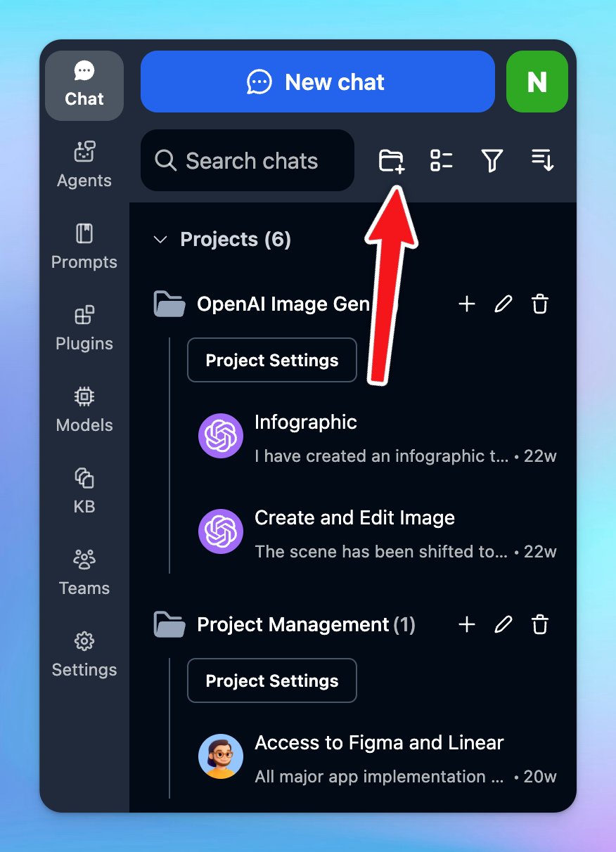Edit the OpenAI Image Gen project name

coord(503,304)
